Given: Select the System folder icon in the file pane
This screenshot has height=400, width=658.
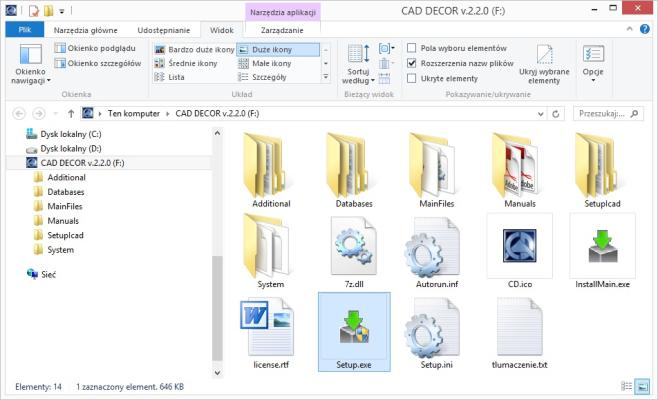Looking at the screenshot, I should coord(268,246).
